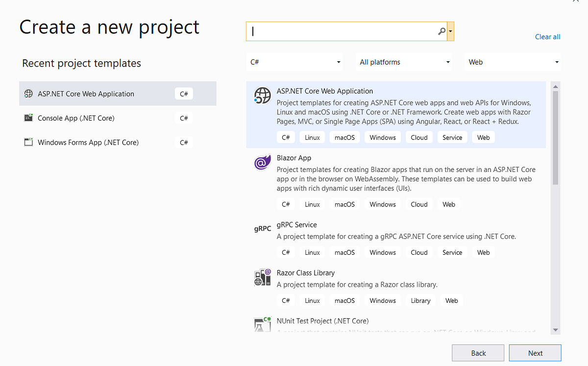Click the Blazor App purple icon
588x366 pixels.
[x=262, y=162]
